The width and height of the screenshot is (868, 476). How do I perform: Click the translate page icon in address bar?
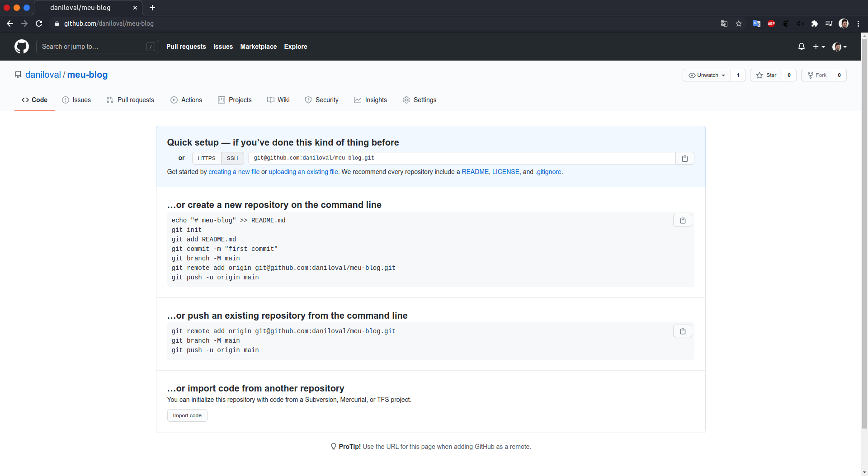[724, 24]
